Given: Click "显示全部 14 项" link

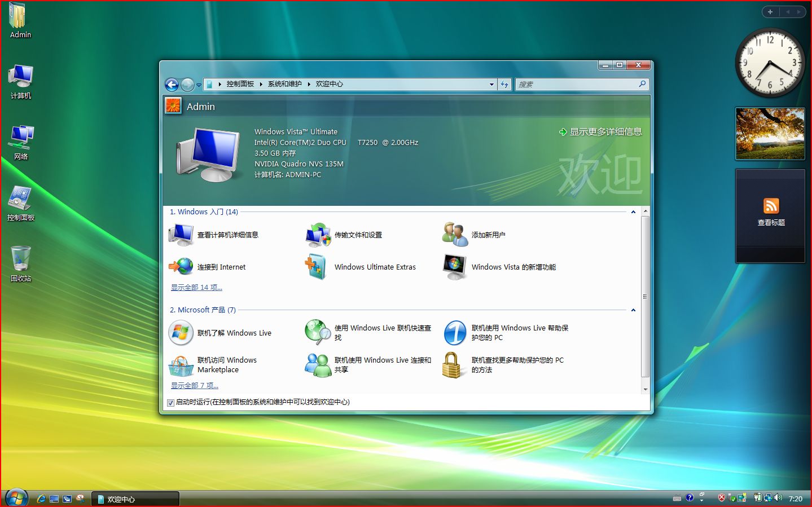Looking at the screenshot, I should pyautogui.click(x=195, y=287).
